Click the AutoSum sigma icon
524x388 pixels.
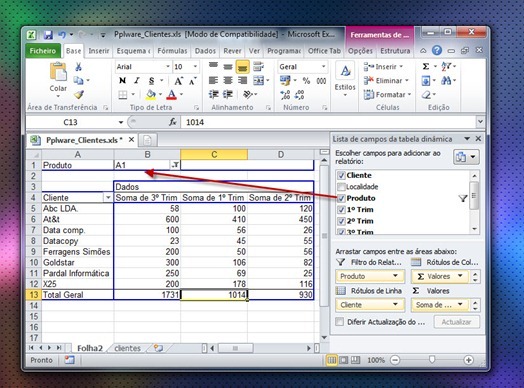point(426,67)
